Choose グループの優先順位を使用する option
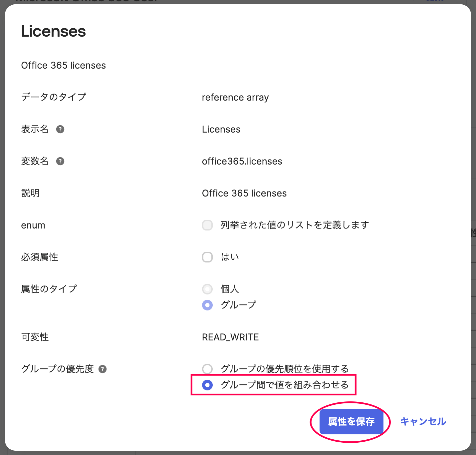 point(207,369)
